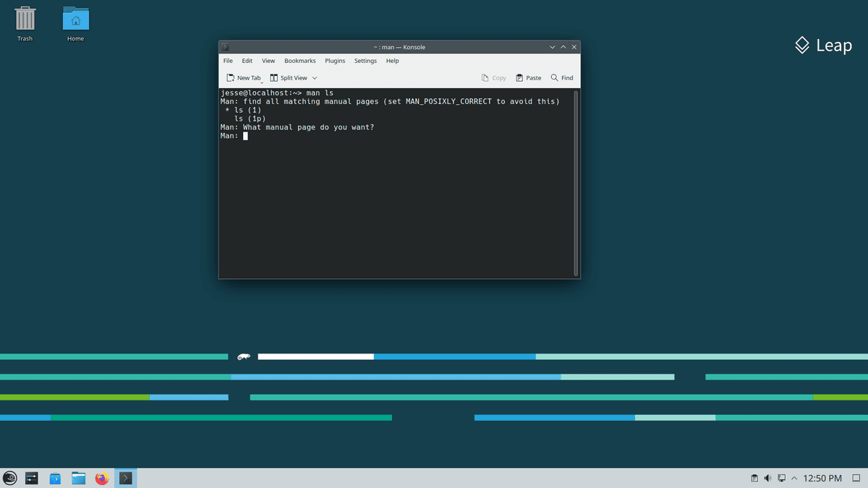Expand hidden system tray icons
868x488 pixels.
(793, 478)
